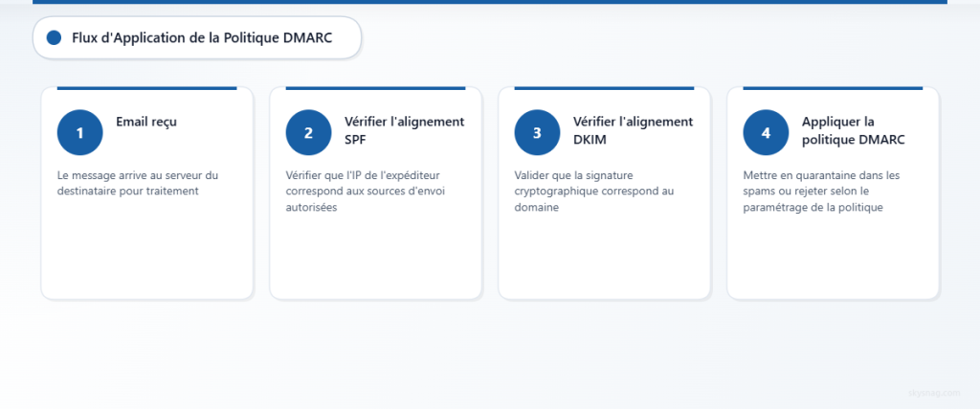Click the blue dot in the header pill
Image resolution: width=980 pixels, height=409 pixels.
tap(54, 38)
